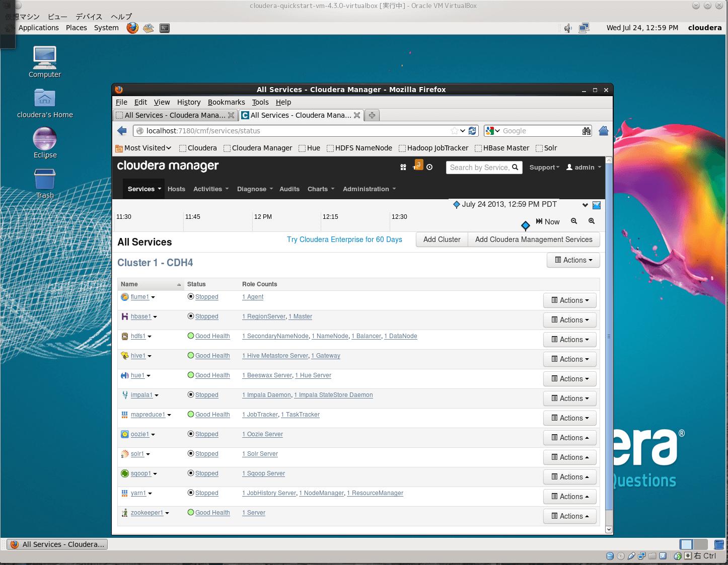Jump the timeline to Now
Image resolution: width=728 pixels, height=565 pixels.
click(548, 221)
